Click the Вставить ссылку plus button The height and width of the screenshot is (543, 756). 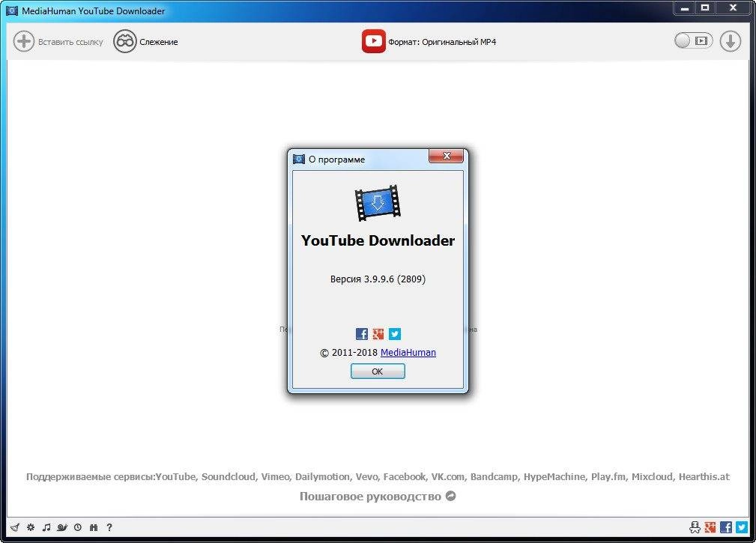(x=24, y=41)
